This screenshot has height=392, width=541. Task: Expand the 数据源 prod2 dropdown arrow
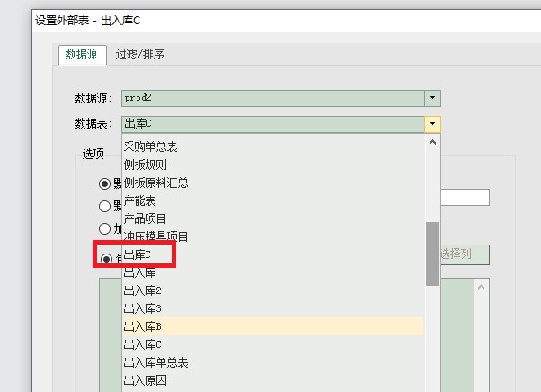(432, 98)
